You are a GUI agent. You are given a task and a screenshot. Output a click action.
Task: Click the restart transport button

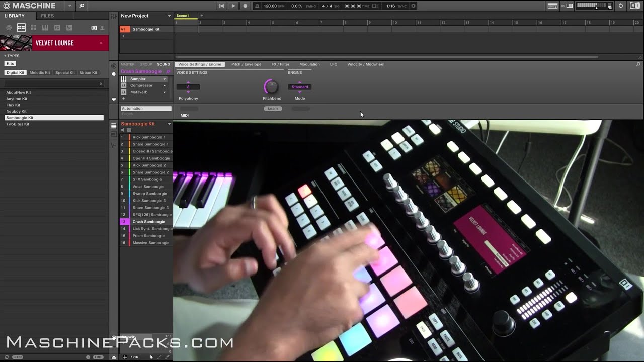click(221, 6)
